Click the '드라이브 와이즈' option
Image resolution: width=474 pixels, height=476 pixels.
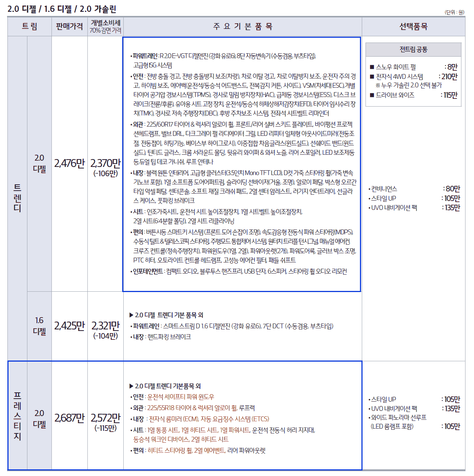click(x=395, y=95)
